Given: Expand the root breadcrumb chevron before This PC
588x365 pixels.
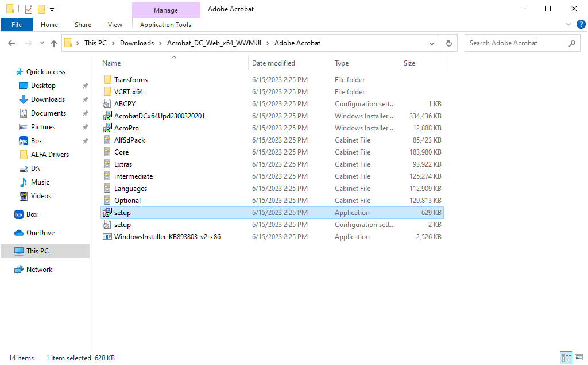Looking at the screenshot, I should [78, 43].
